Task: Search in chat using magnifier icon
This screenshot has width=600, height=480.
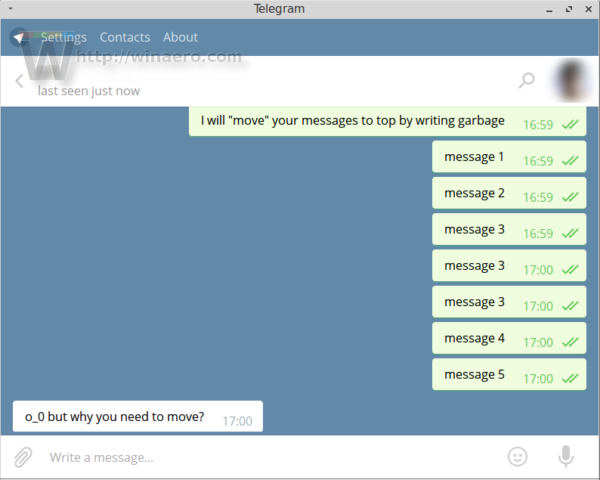Action: [x=527, y=80]
